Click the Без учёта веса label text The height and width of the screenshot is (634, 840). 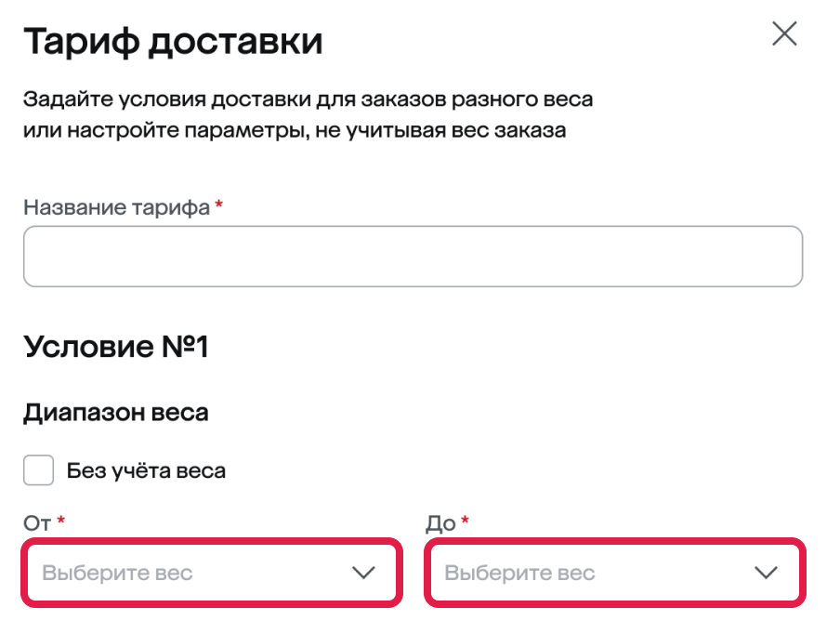click(x=146, y=470)
